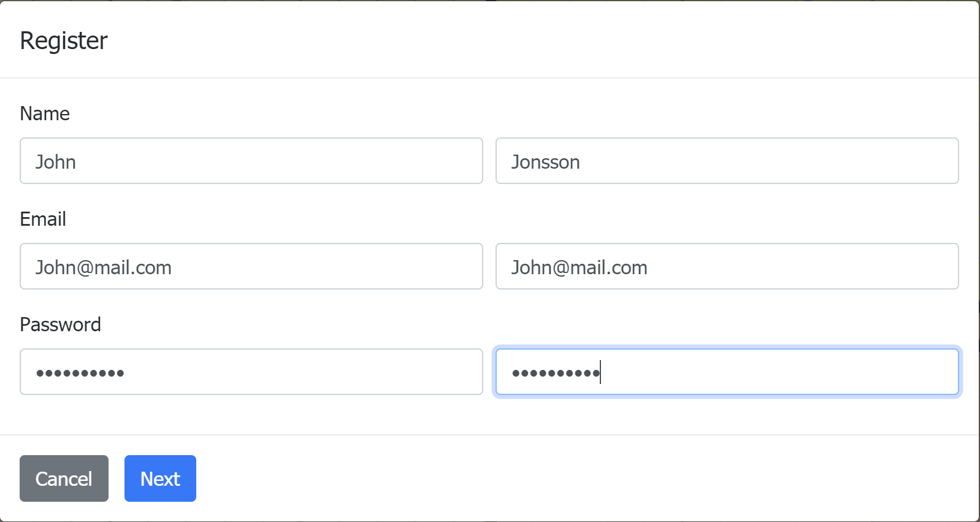Click John@mail.com text in the left field
Screen dimensions: 980x522
point(104,267)
